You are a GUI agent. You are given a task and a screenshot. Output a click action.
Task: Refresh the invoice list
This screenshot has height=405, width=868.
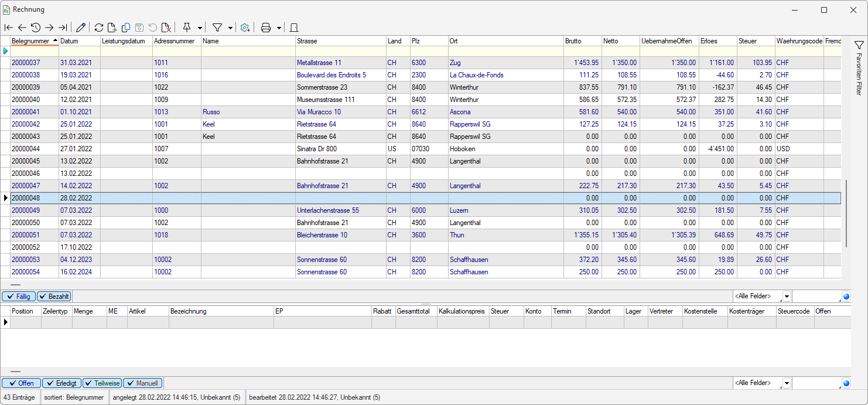(x=99, y=28)
